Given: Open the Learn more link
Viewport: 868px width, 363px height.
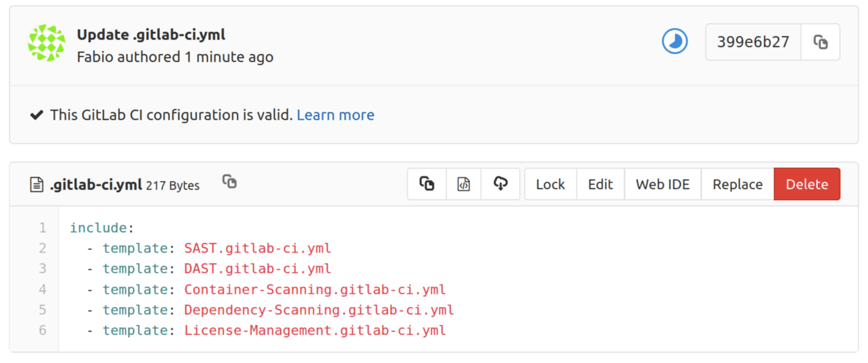Looking at the screenshot, I should (x=335, y=115).
